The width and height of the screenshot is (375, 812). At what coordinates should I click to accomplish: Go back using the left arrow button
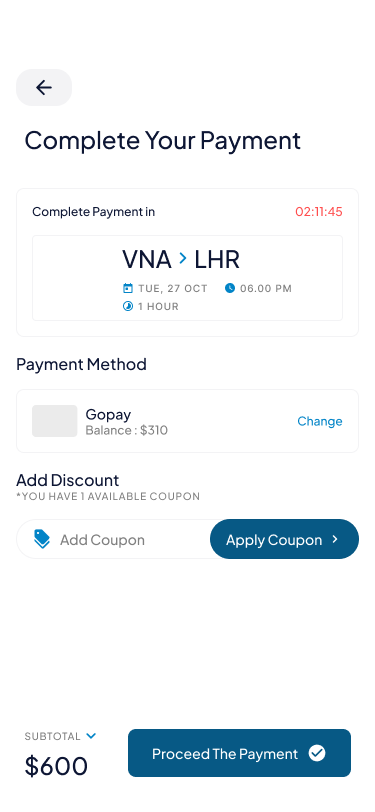coord(44,88)
